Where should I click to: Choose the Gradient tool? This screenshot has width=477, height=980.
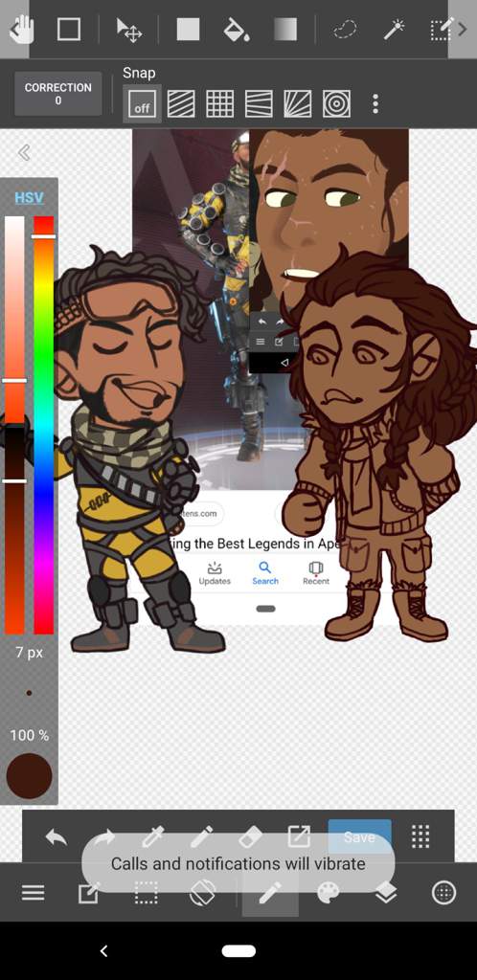[x=285, y=30]
